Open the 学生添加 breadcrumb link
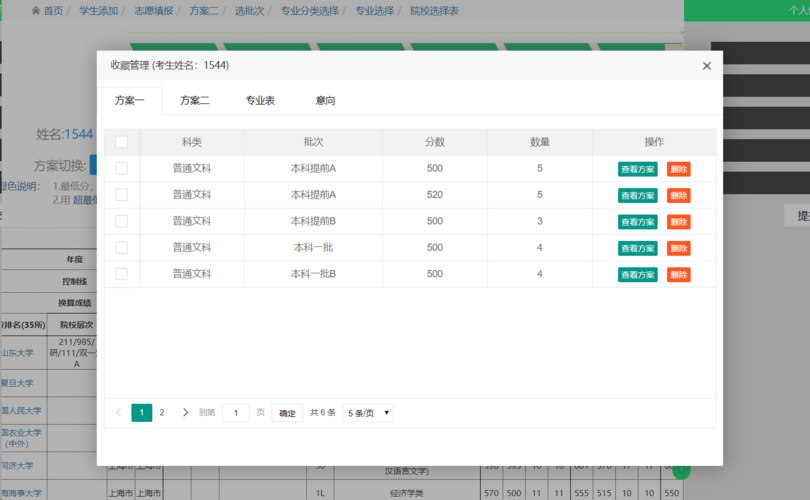Image resolution: width=810 pixels, height=500 pixels. pos(99,10)
